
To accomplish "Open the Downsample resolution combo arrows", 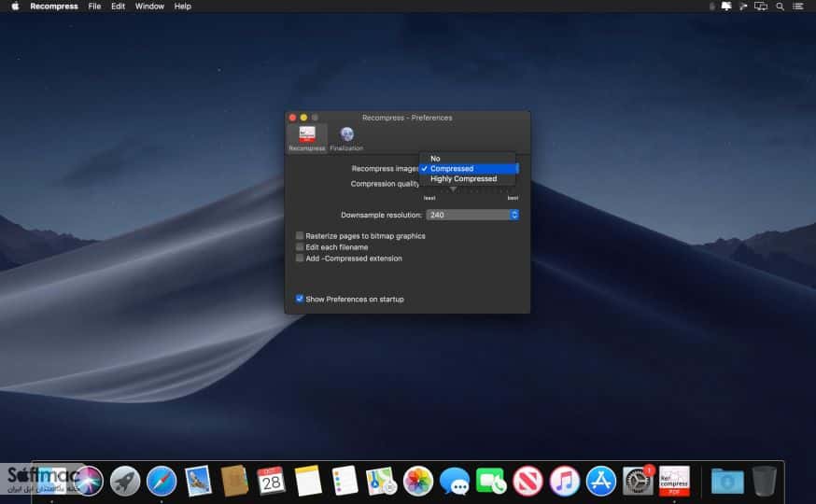I will 514,215.
